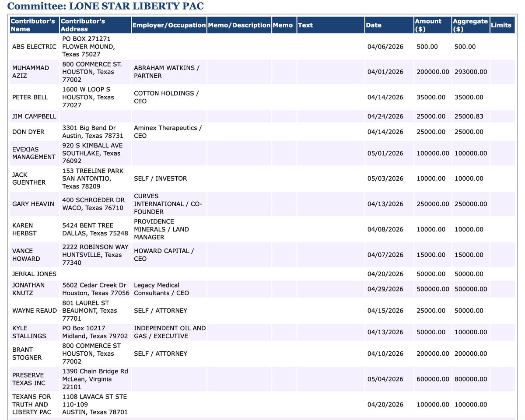Click the 293000.00 aggregate value

471,72
